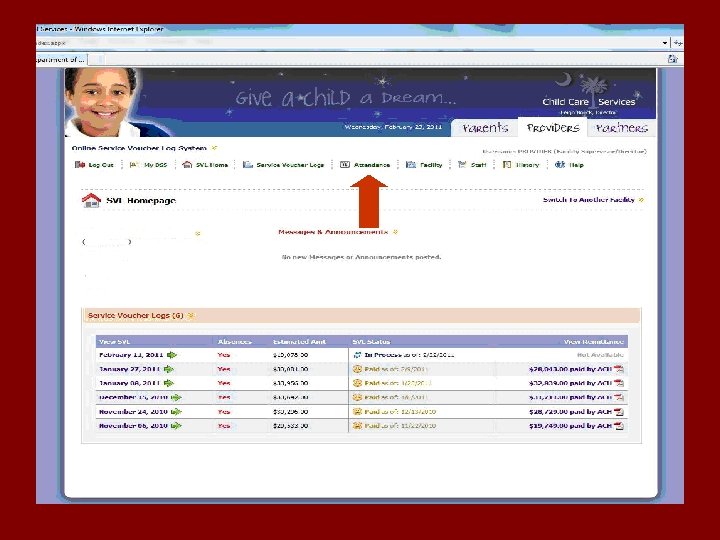
Task: Click the smiling child photo in the banner
Action: point(102,102)
